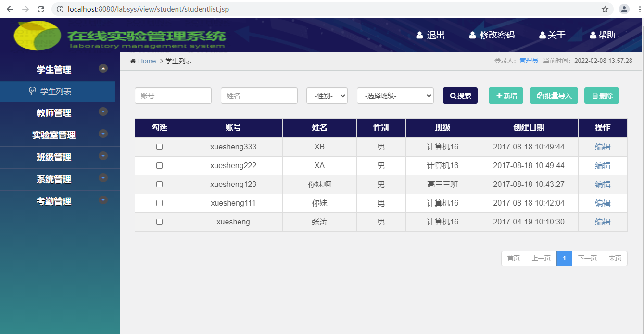Bookmark this page with the star icon
The width and height of the screenshot is (644, 334).
(x=605, y=9)
